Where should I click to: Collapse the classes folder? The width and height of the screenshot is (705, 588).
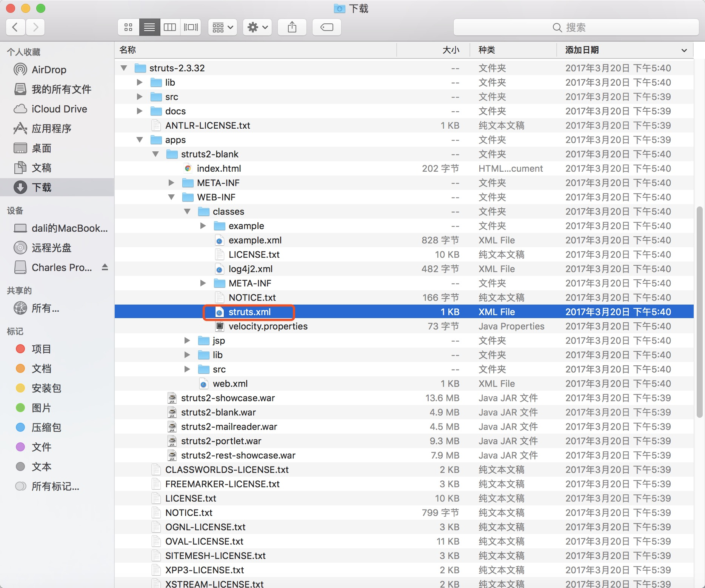pos(187,212)
